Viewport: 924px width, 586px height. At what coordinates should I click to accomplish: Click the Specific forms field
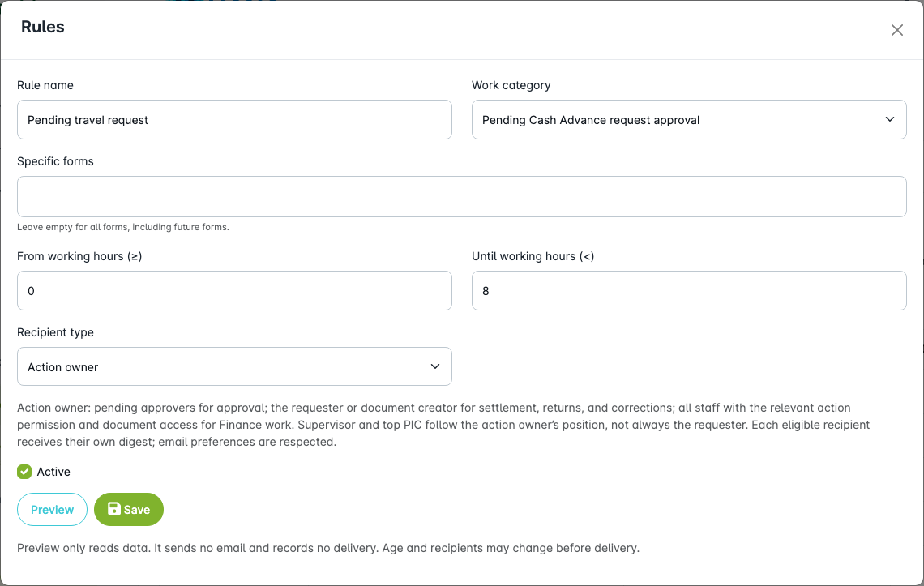[x=461, y=196]
